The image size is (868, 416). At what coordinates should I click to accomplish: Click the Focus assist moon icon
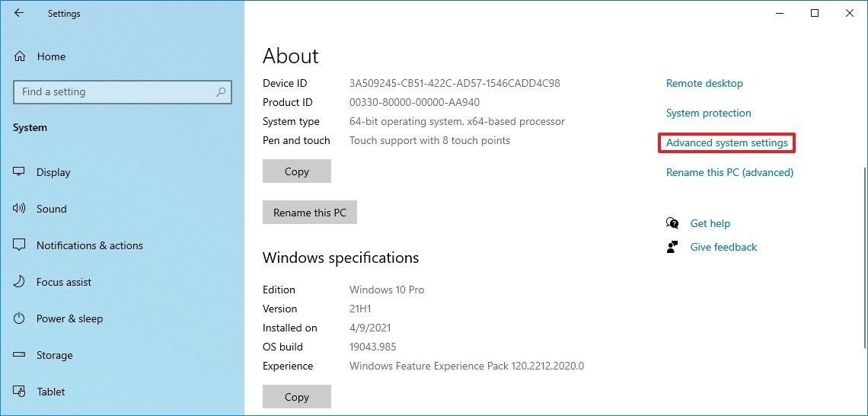pos(19,282)
